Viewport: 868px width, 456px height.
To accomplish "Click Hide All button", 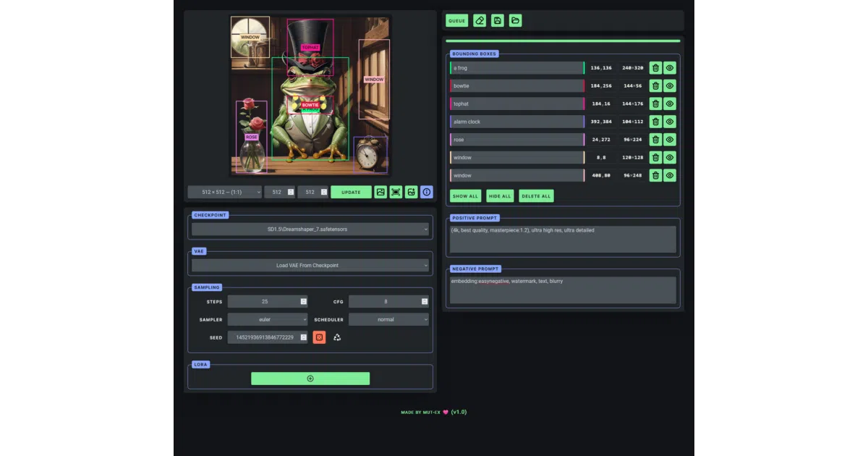I will 499,196.
